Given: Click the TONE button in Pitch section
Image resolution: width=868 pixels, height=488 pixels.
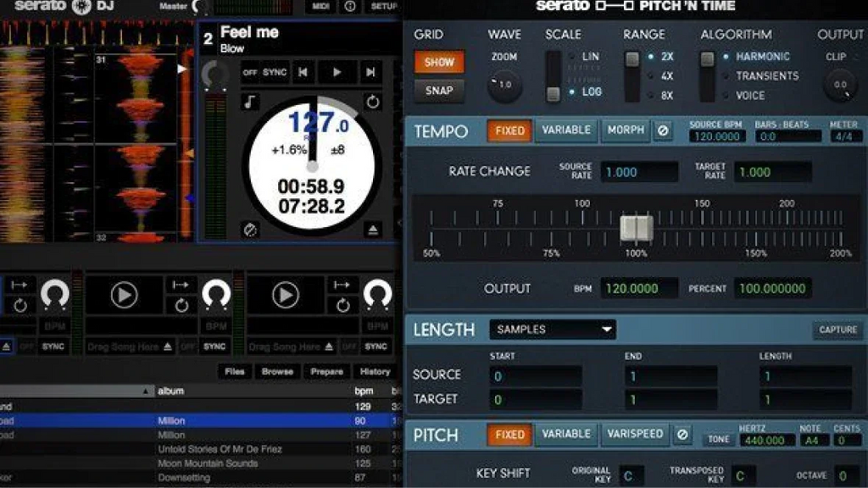Looking at the screenshot, I should [719, 440].
